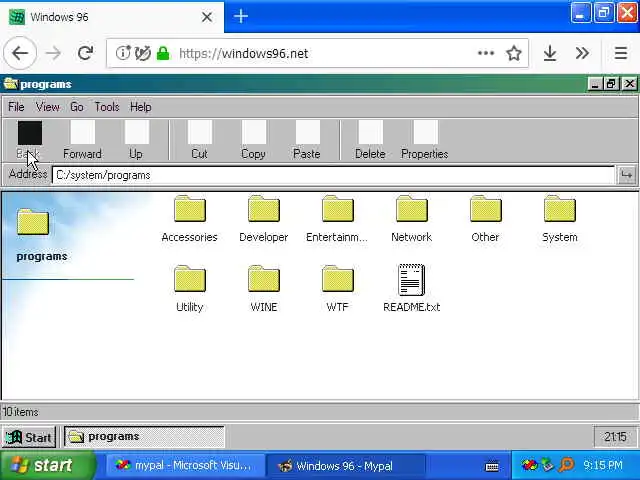Open Properties from the toolbar
640x480 pixels.
[424, 140]
